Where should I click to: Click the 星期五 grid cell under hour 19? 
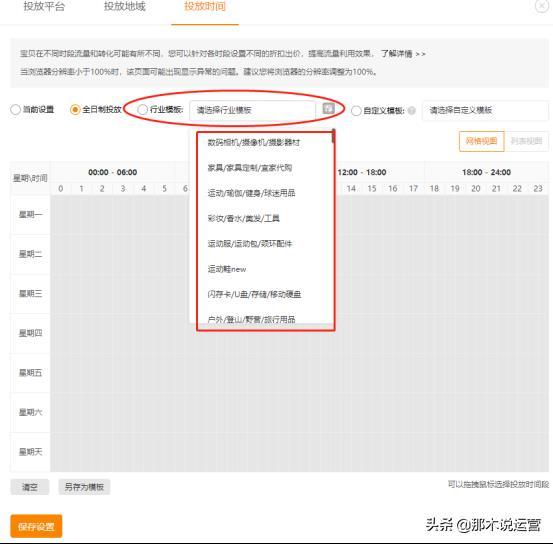pyautogui.click(x=455, y=373)
